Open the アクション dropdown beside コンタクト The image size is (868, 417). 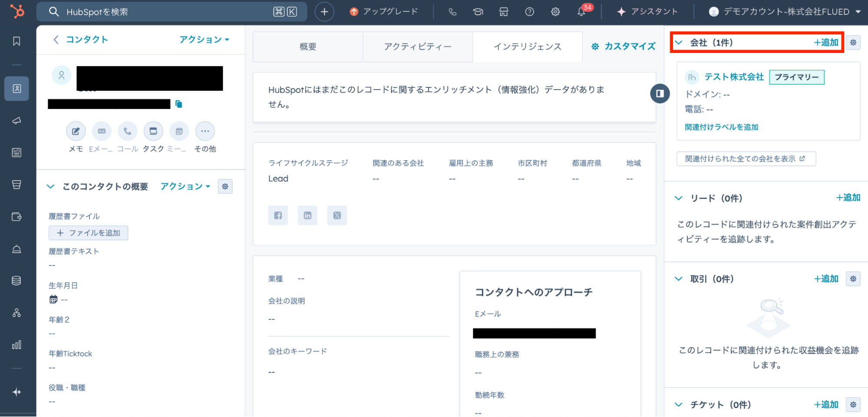[204, 40]
